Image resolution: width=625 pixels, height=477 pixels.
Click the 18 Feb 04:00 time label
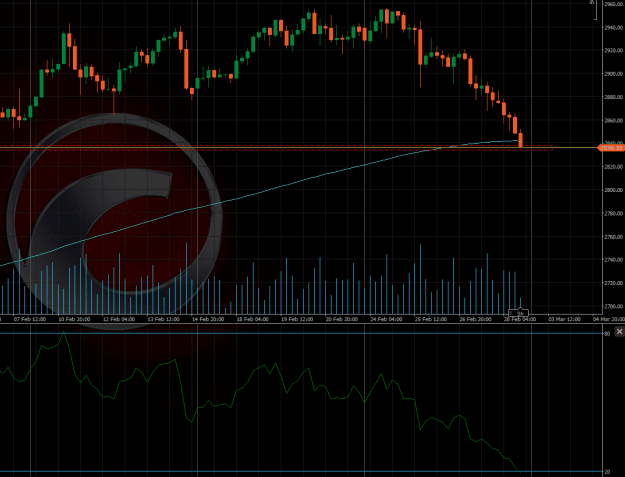[252, 319]
